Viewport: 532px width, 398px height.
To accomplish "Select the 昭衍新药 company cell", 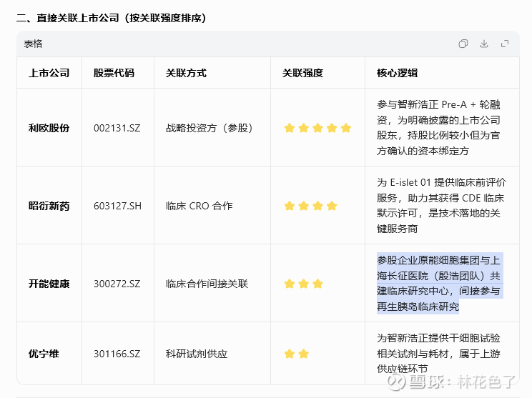I will (49, 206).
